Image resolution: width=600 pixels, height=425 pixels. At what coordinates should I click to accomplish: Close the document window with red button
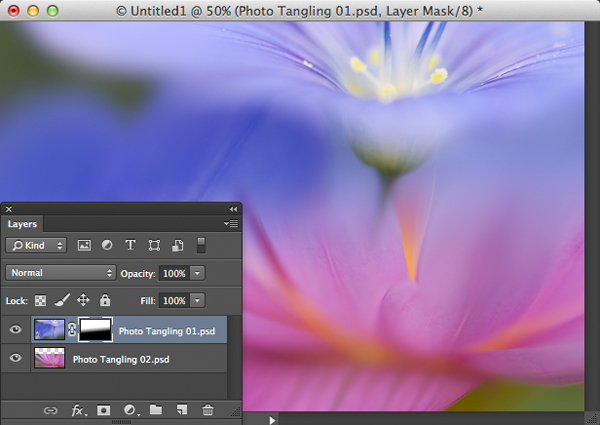coord(14,11)
